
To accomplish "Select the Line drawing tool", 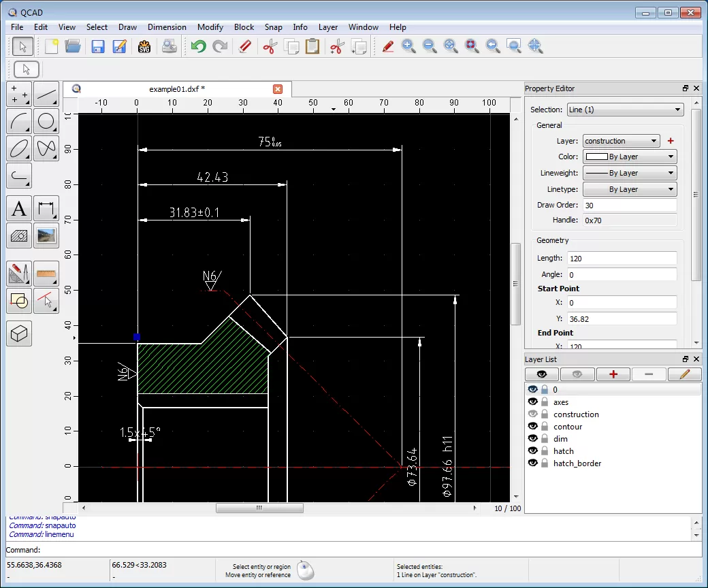I will [x=46, y=94].
